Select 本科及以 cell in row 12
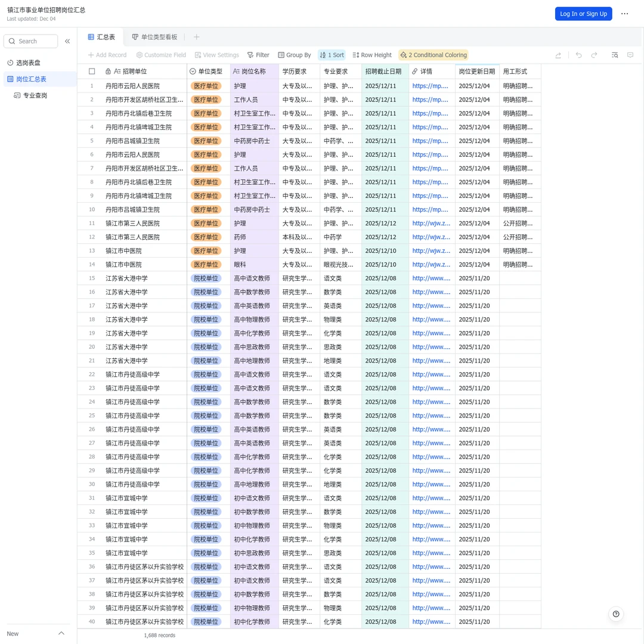The width and height of the screenshot is (644, 644). pos(299,237)
